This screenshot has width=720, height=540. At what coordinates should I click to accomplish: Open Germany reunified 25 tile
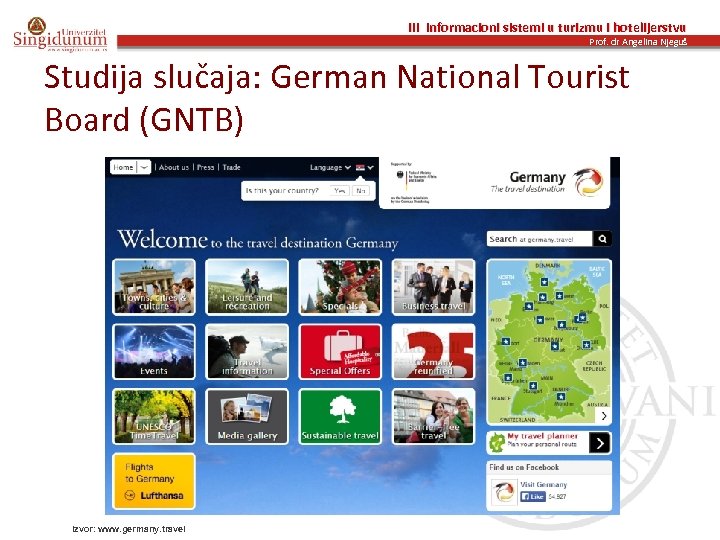[433, 352]
